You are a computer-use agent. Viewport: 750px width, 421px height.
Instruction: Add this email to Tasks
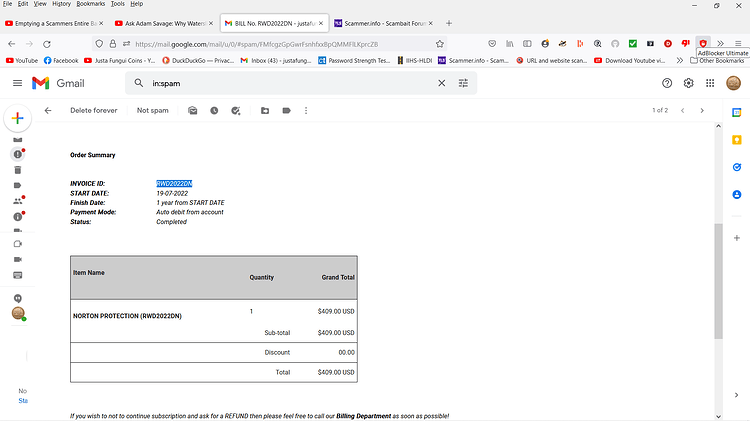click(x=236, y=111)
